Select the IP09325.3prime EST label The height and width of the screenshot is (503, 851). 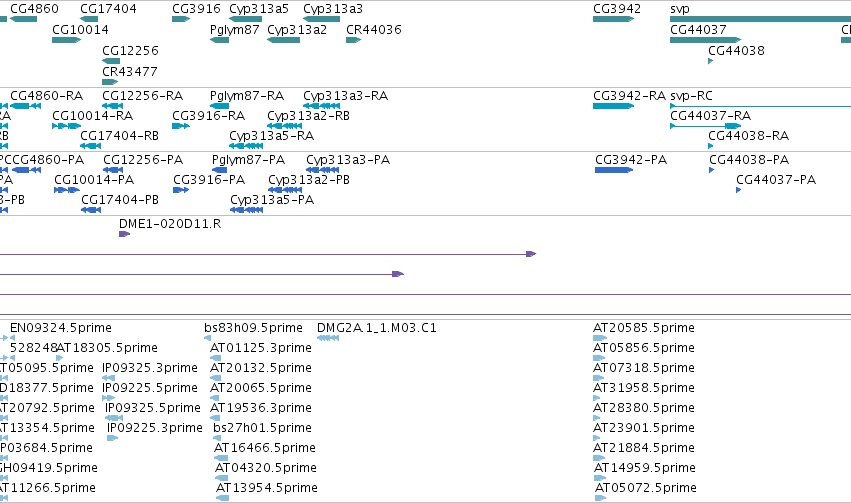coord(150,368)
